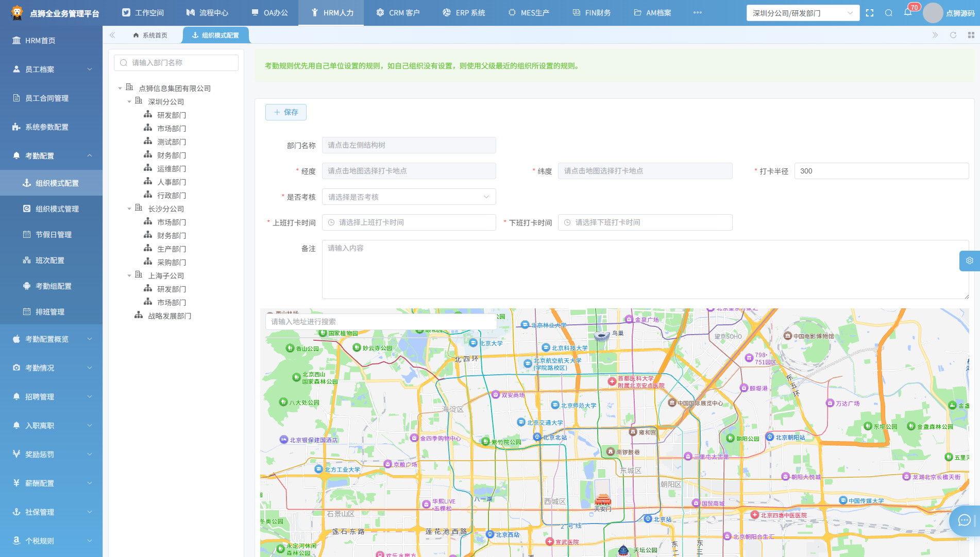Image resolution: width=980 pixels, height=557 pixels.
Task: Open more menus with ellipsis icon
Action: click(698, 13)
